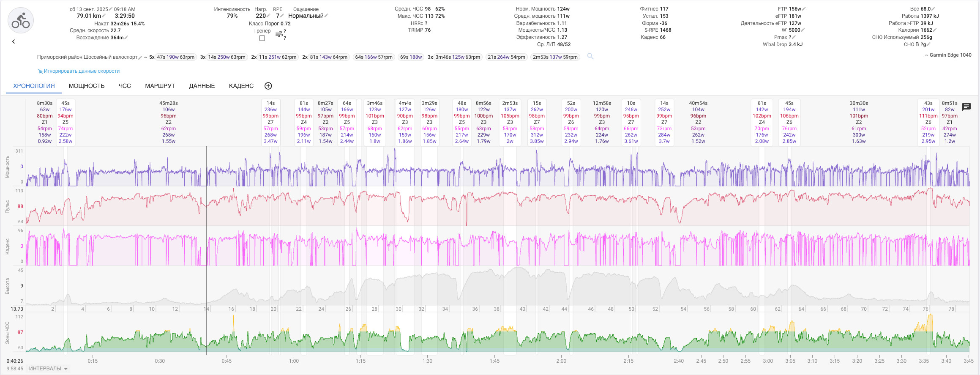Open the МОЩНОСТЬ tab

87,86
